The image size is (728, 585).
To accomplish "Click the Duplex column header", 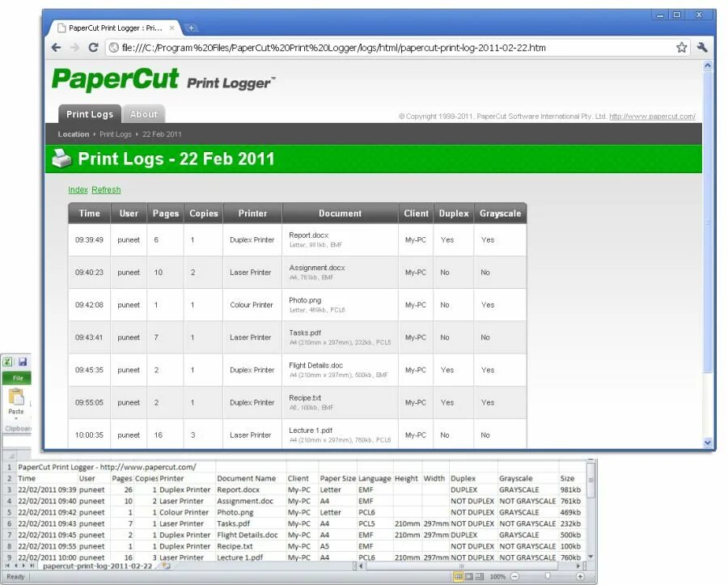I will (454, 213).
